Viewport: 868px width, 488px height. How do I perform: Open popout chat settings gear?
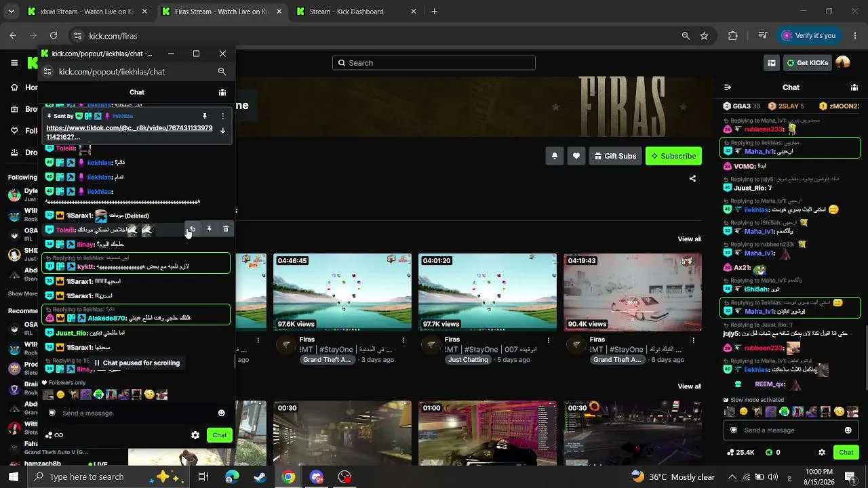pyautogui.click(x=195, y=435)
